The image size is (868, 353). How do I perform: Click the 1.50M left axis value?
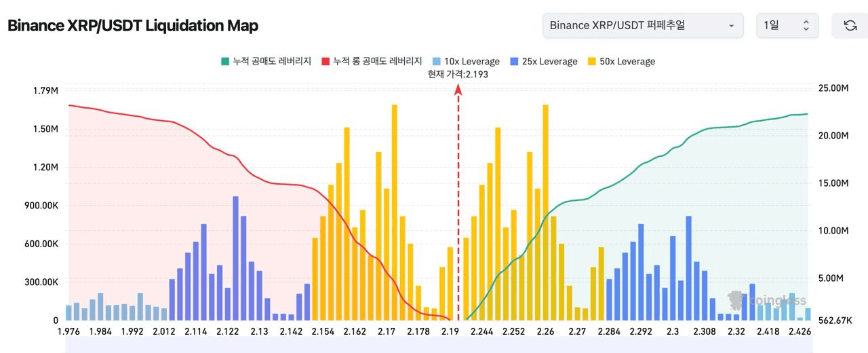coord(46,129)
